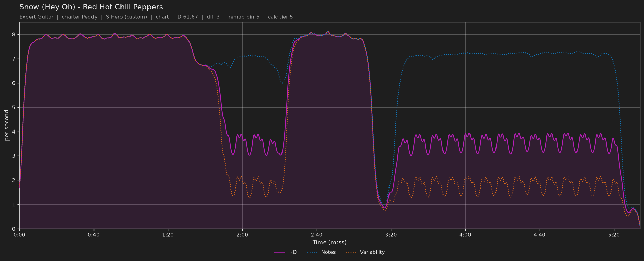This screenshot has width=644, height=261.
Task: Click the chart title 'Snow (Hey Oh) - Red Hot Chili Peppers'
Action: (91, 7)
